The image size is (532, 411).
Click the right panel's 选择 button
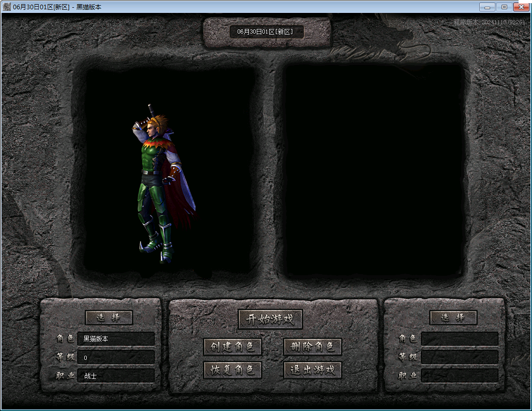453,318
